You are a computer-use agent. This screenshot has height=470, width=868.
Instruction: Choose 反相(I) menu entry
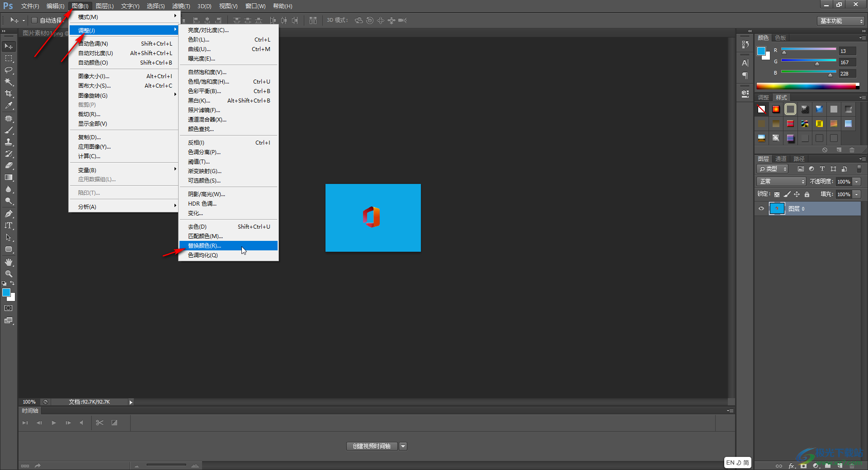pos(228,142)
